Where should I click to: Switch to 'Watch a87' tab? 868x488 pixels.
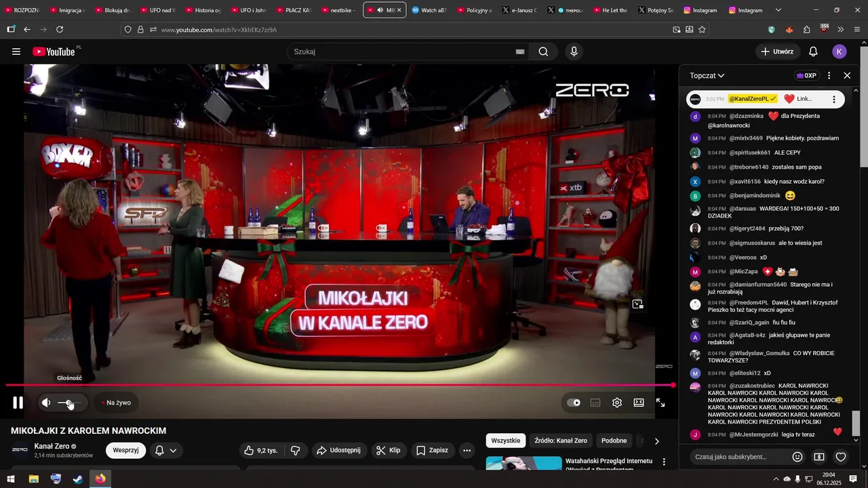(x=429, y=10)
